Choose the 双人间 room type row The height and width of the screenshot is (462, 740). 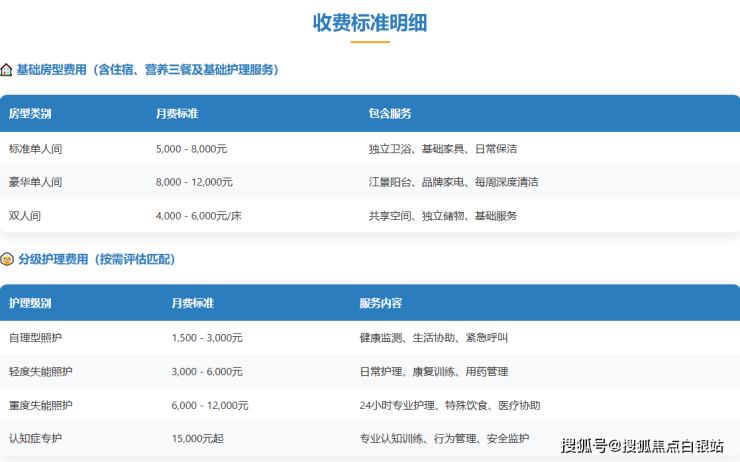[24, 215]
